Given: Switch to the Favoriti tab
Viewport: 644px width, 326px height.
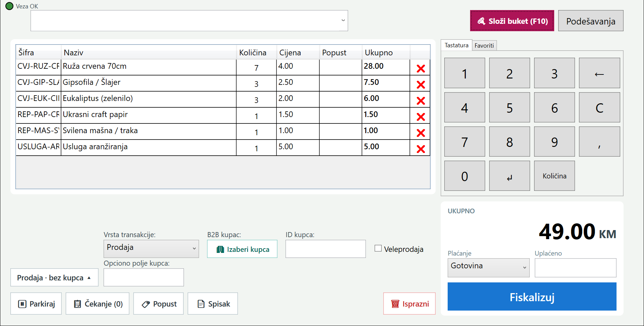Looking at the screenshot, I should click(484, 45).
